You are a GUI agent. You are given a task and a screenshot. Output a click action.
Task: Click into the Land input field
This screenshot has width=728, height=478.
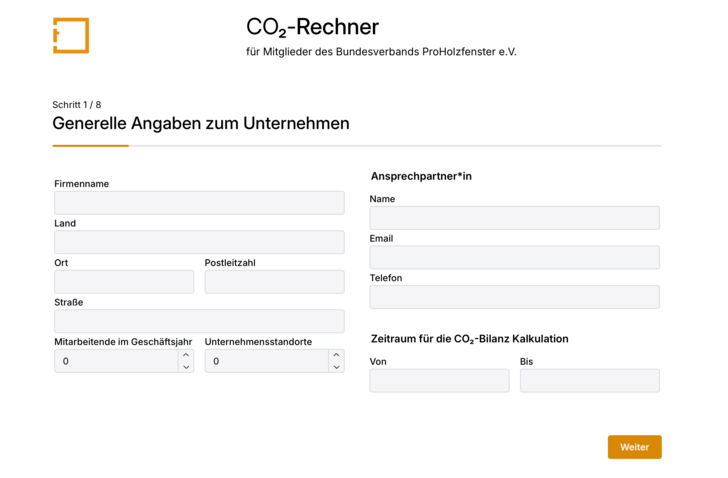click(x=199, y=242)
